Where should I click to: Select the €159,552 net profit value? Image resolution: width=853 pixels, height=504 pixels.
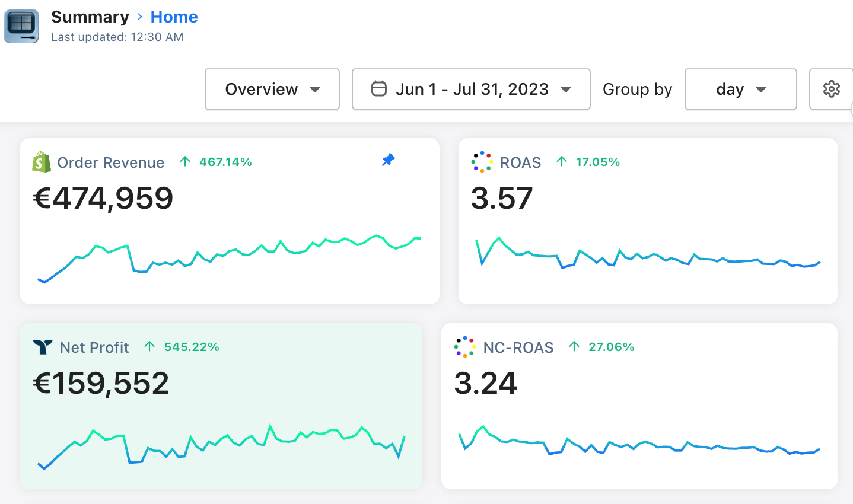coord(101,383)
